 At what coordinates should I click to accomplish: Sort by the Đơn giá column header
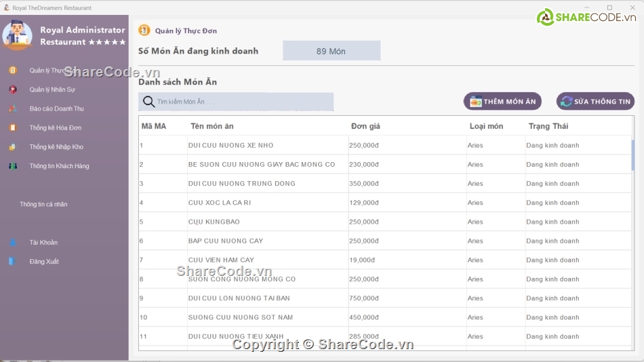click(x=365, y=126)
